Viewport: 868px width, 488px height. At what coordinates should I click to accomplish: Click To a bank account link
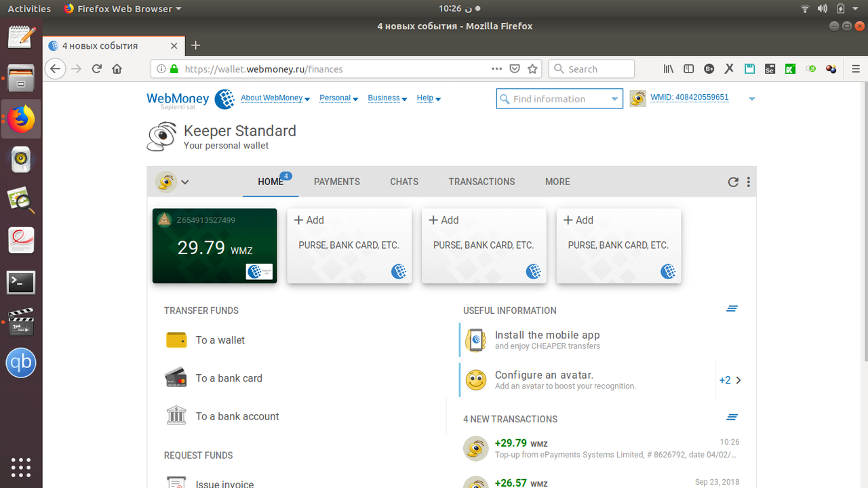(x=237, y=416)
